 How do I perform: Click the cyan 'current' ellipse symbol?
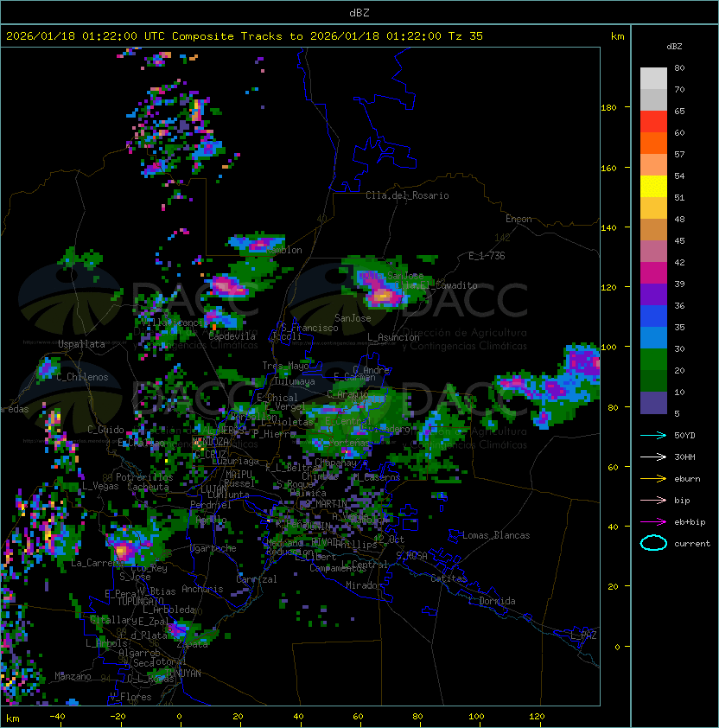click(x=653, y=543)
